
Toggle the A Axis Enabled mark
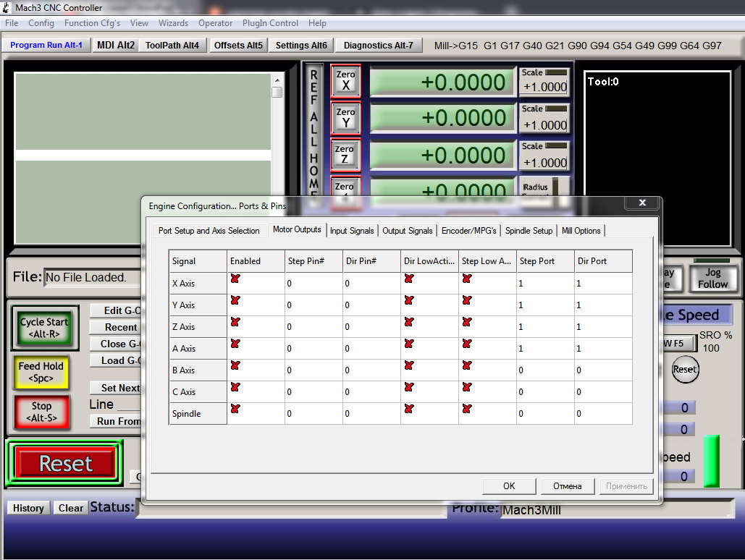tap(235, 344)
